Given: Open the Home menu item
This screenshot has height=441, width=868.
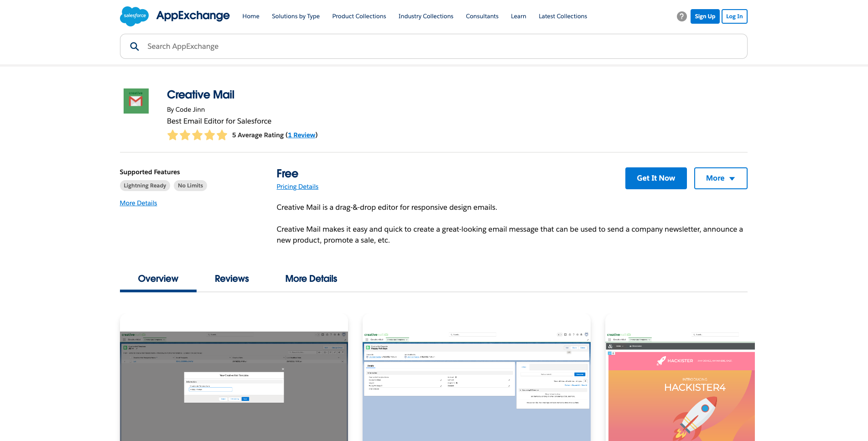Looking at the screenshot, I should (251, 16).
